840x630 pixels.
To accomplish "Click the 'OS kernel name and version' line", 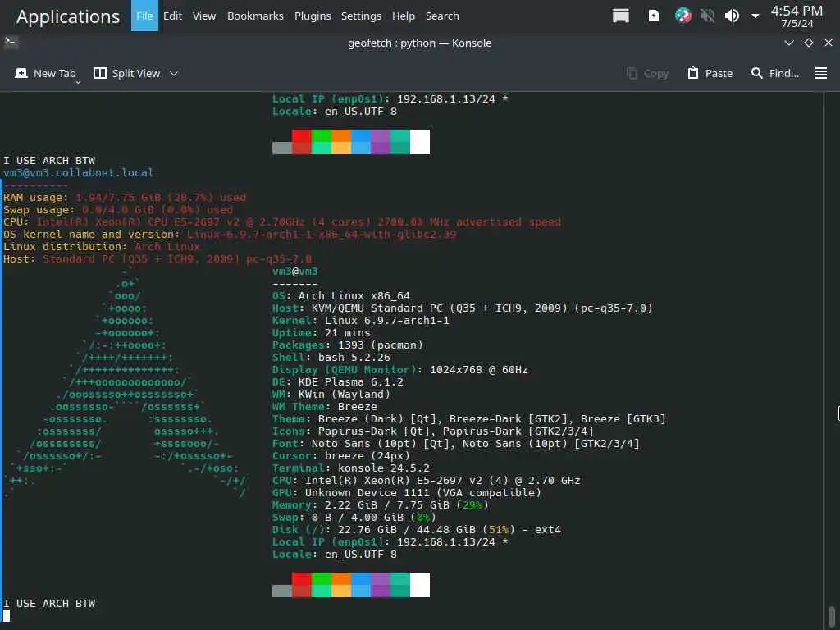I will coord(230,234).
